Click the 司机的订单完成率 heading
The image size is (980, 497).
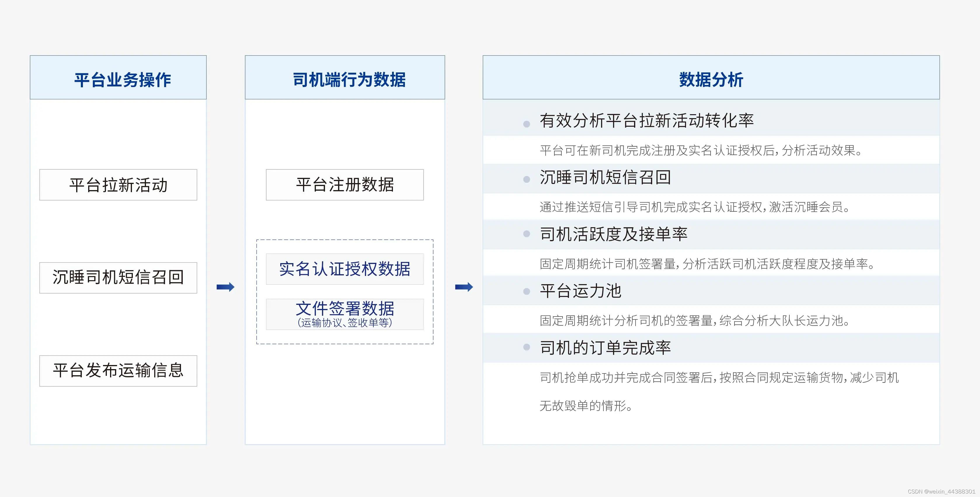pyautogui.click(x=605, y=347)
